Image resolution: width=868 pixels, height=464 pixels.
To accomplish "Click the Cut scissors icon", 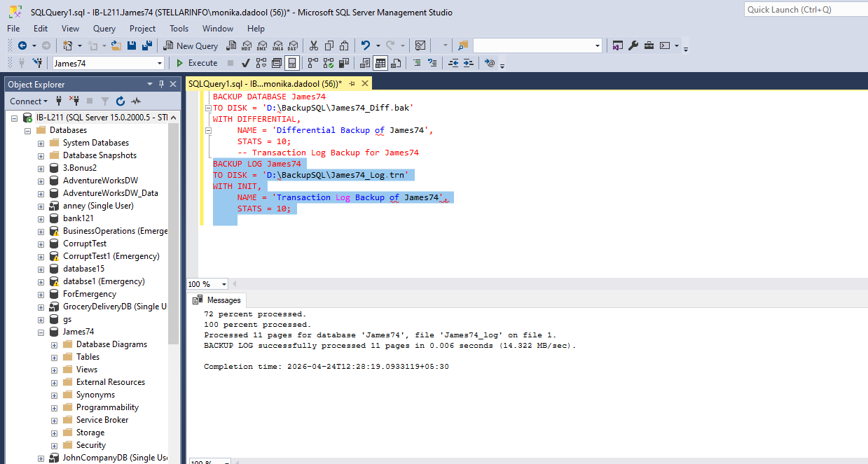I will point(313,45).
